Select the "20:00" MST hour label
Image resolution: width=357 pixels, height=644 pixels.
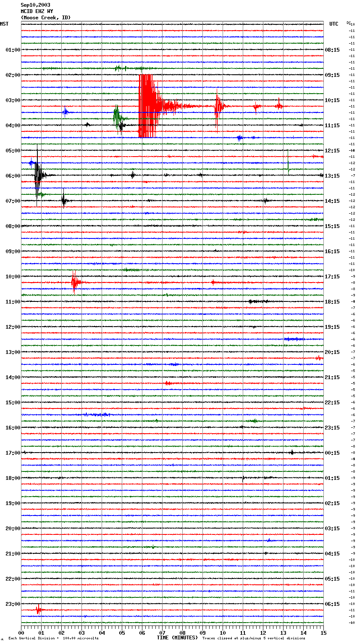pos(13,529)
